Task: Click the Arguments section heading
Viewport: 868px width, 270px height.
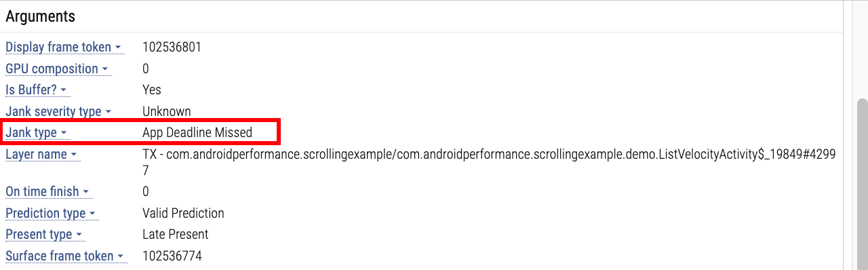Action: click(41, 16)
